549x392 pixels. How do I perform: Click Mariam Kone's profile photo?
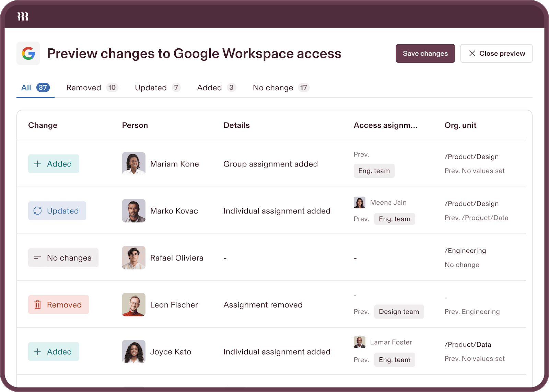coord(133,164)
